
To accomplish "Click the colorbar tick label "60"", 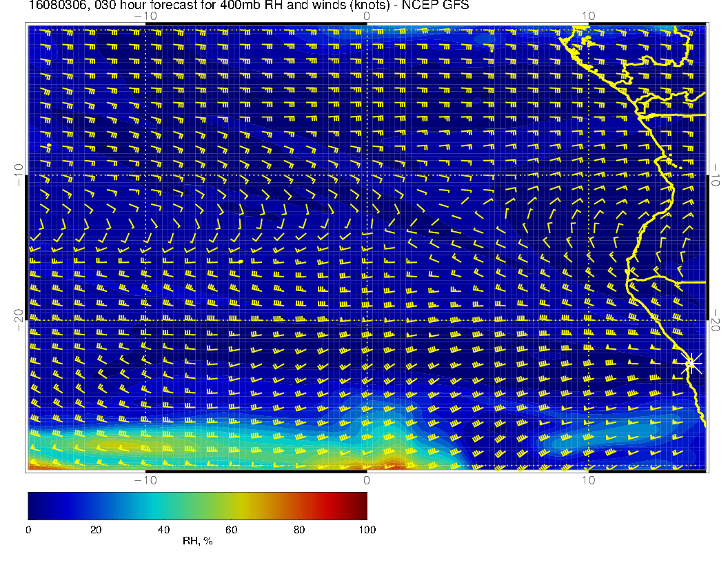I will pos(232,530).
